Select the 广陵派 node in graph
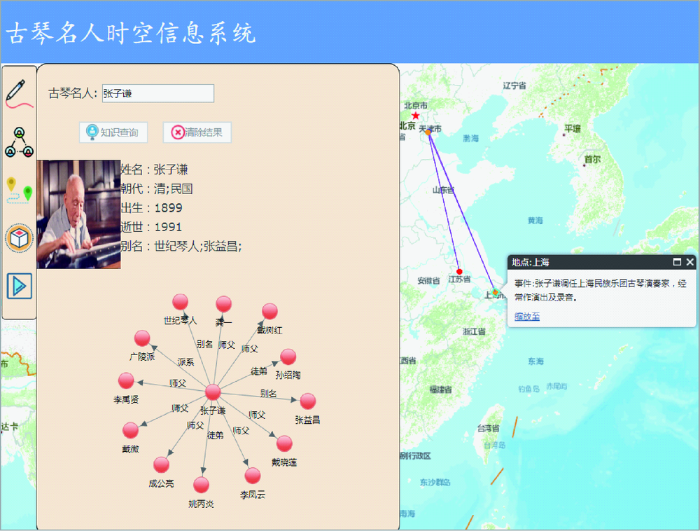 (x=142, y=338)
